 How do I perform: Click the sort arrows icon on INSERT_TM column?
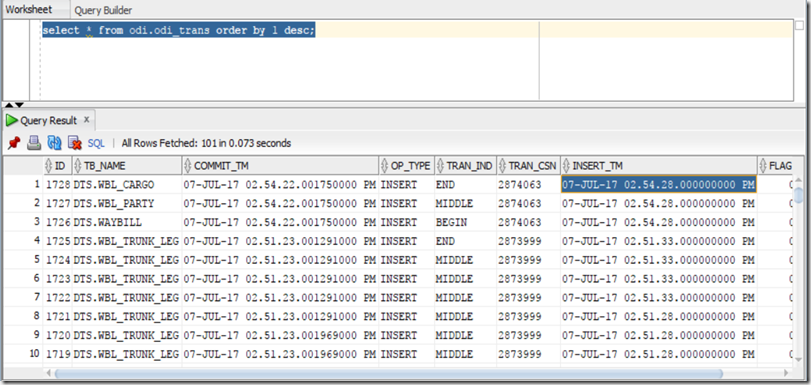pyautogui.click(x=566, y=166)
